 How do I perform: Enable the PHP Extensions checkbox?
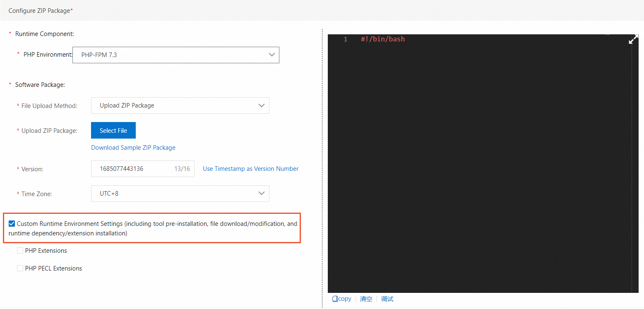pyautogui.click(x=20, y=250)
